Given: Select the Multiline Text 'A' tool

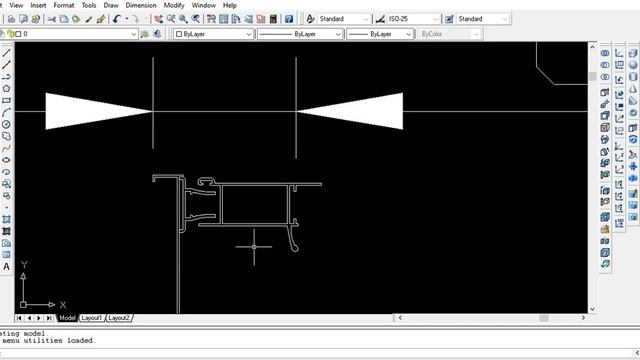Looking at the screenshot, I should click(x=6, y=267).
